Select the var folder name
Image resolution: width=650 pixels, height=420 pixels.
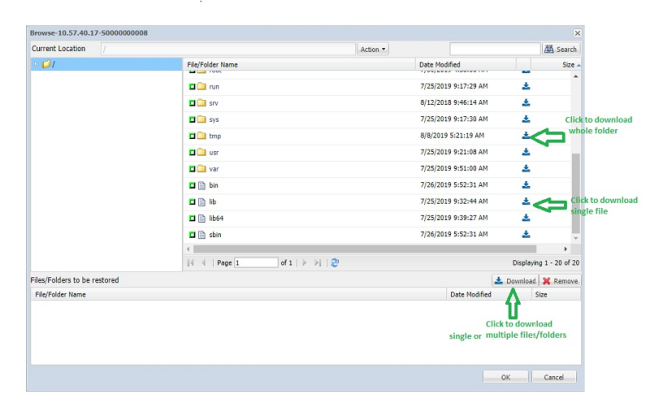(x=213, y=169)
